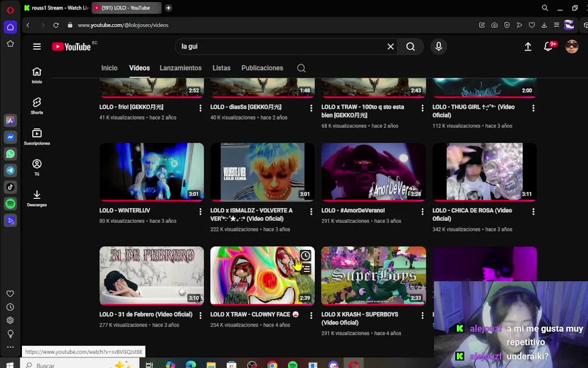This screenshot has width=588, height=368.
Task: Clear the search box with X
Action: tap(390, 47)
